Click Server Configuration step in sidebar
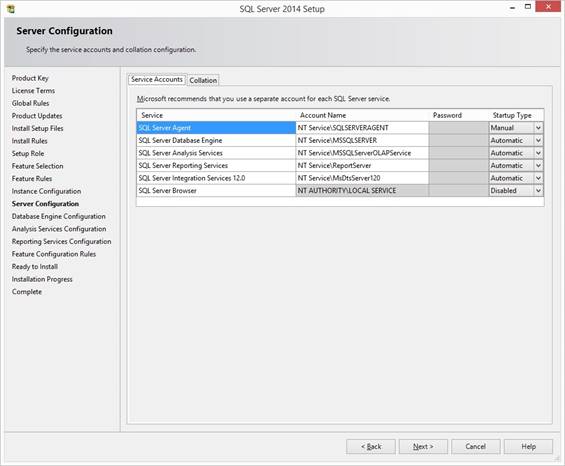 coord(45,204)
